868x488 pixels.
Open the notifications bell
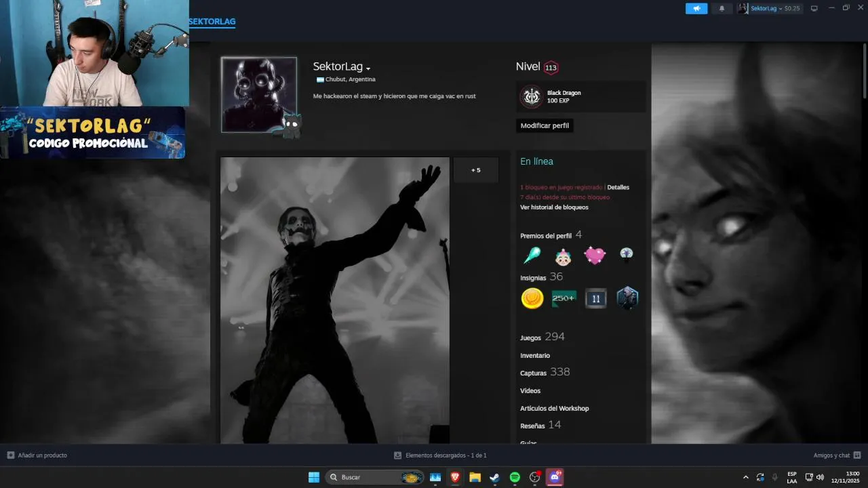(x=722, y=8)
